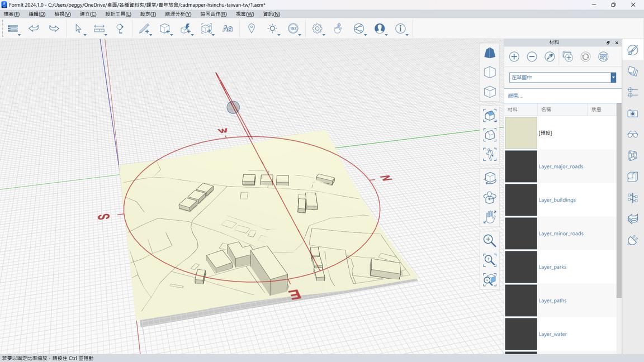Screen dimensions: 644x362
Task: Expand the Settings gear dropdown
Action: 324,35
